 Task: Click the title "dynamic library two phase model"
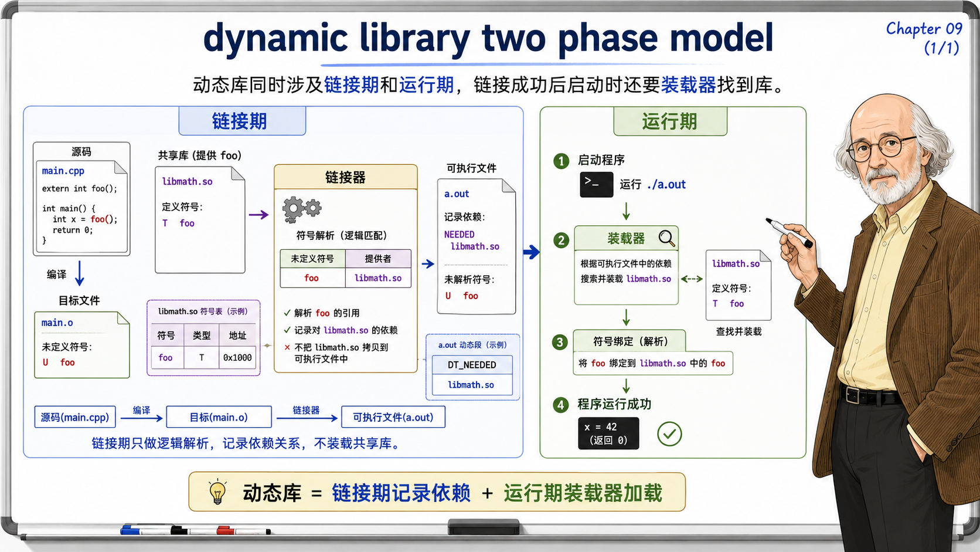tap(488, 39)
